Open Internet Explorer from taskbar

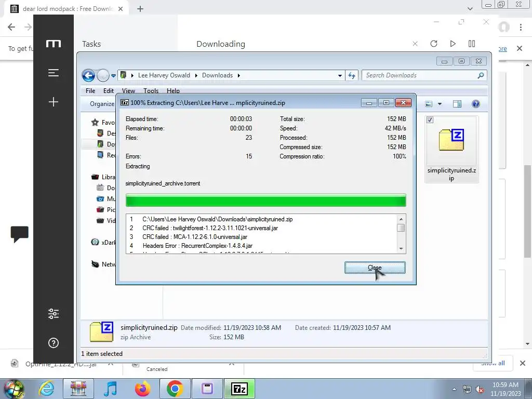(x=46, y=389)
